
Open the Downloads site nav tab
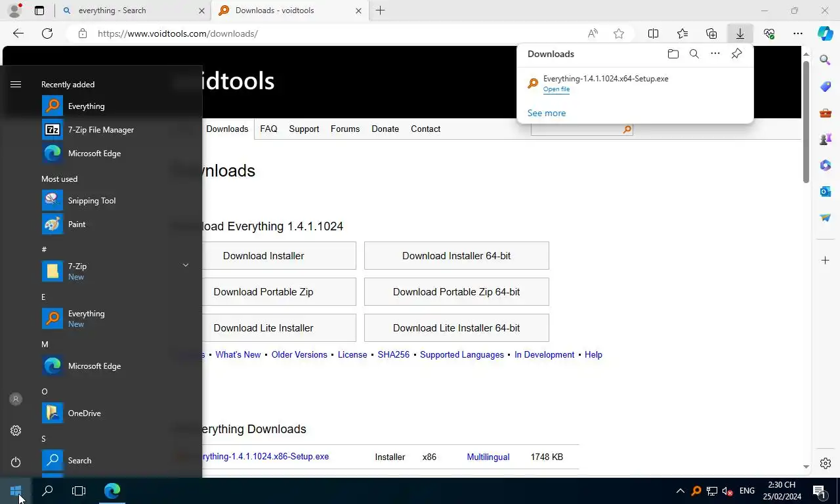(x=227, y=129)
